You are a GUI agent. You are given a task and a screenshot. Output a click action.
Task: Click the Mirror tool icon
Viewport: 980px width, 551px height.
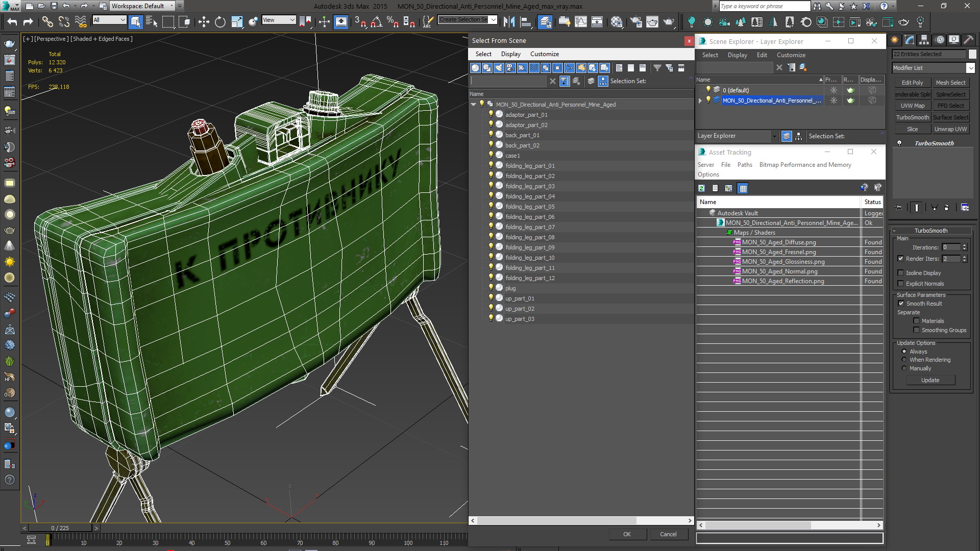tap(509, 21)
